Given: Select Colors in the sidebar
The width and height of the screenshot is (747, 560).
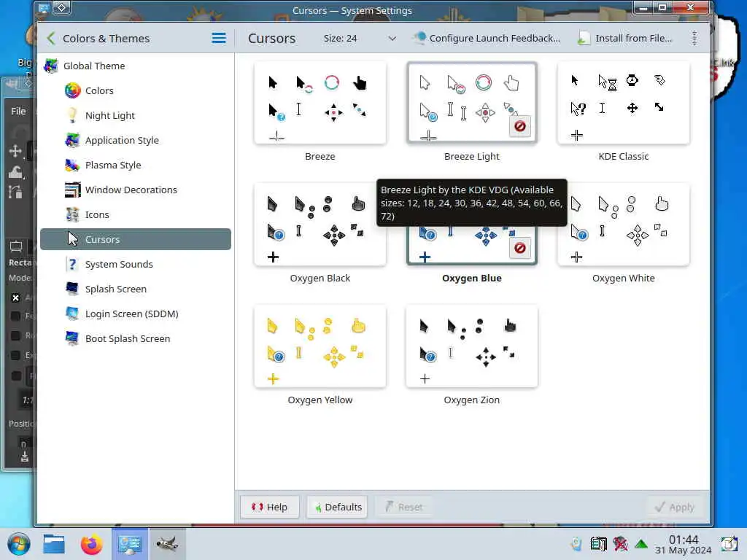Looking at the screenshot, I should coord(135,90).
